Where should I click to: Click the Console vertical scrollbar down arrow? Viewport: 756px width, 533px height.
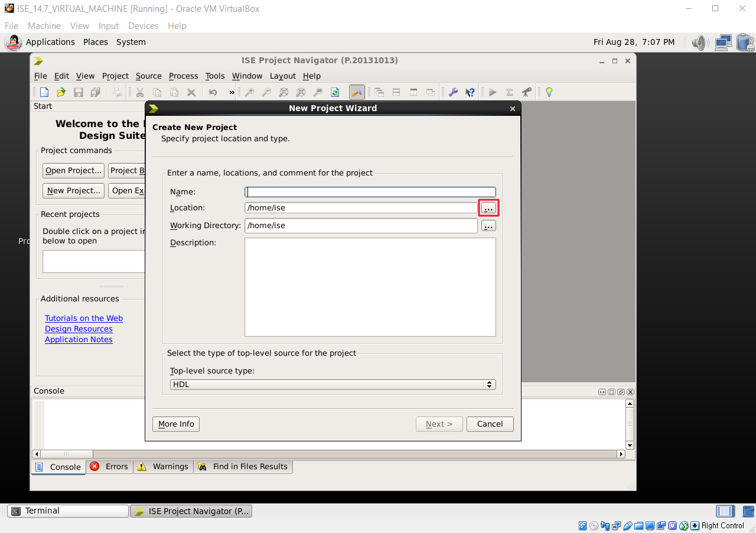[630, 445]
